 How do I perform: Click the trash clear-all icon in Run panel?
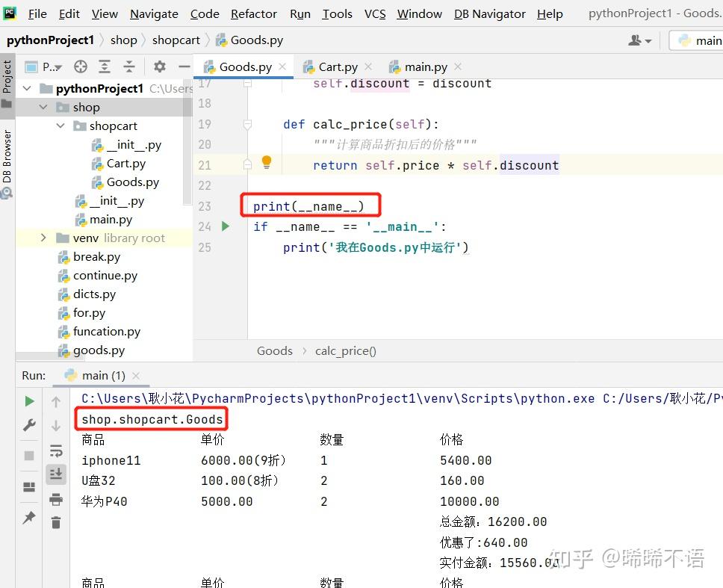pyautogui.click(x=56, y=522)
